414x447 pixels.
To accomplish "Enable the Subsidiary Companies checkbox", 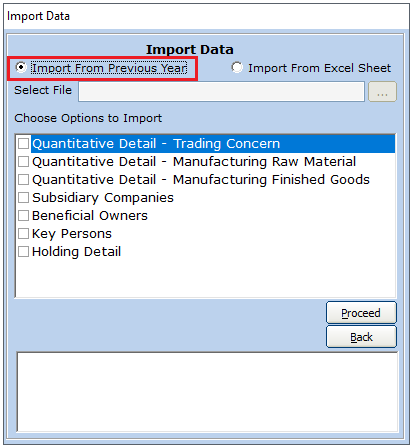I will tap(23, 198).
